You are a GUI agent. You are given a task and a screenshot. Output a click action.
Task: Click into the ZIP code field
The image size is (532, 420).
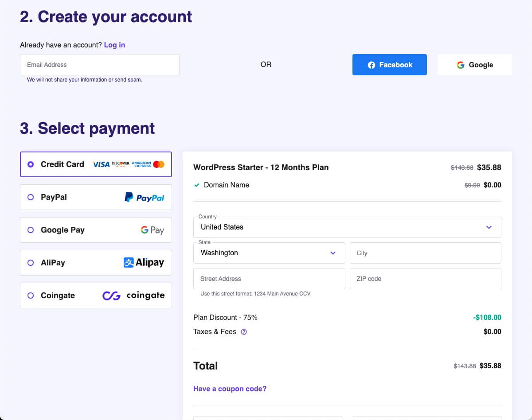425,279
